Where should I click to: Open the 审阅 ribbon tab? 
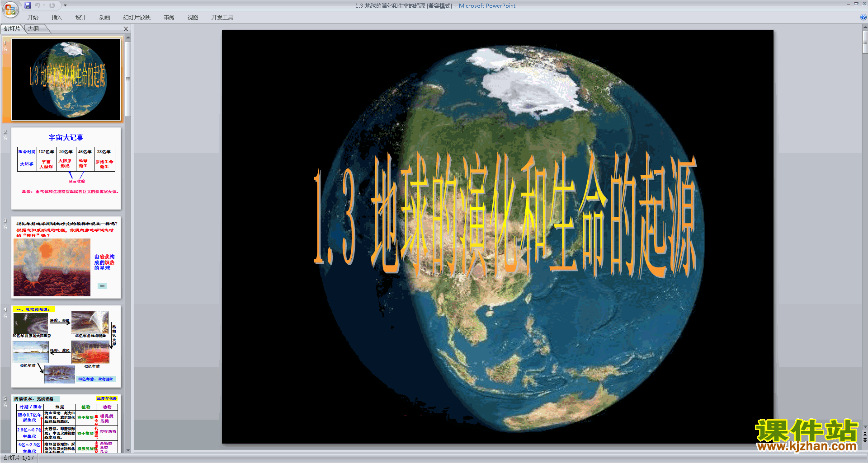coord(169,18)
